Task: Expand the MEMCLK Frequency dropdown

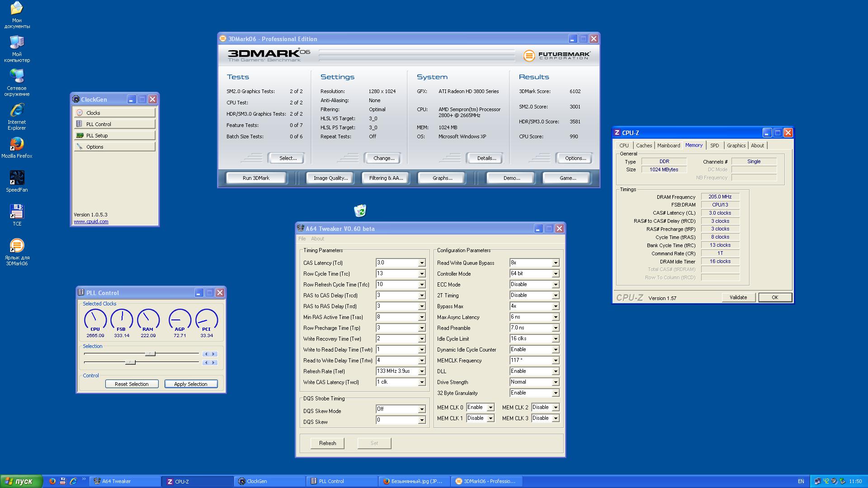Action: 555,361
